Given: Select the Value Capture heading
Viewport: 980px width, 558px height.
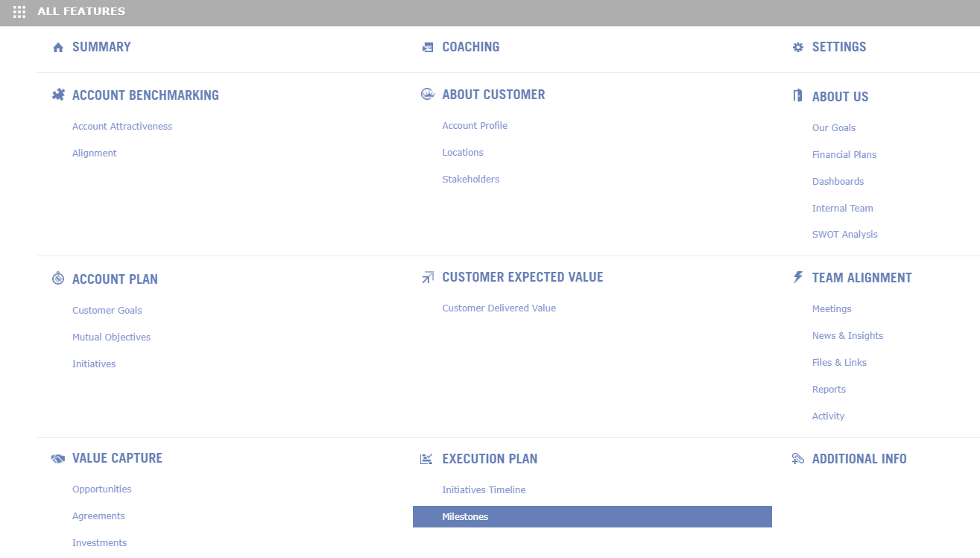Looking at the screenshot, I should pos(117,458).
